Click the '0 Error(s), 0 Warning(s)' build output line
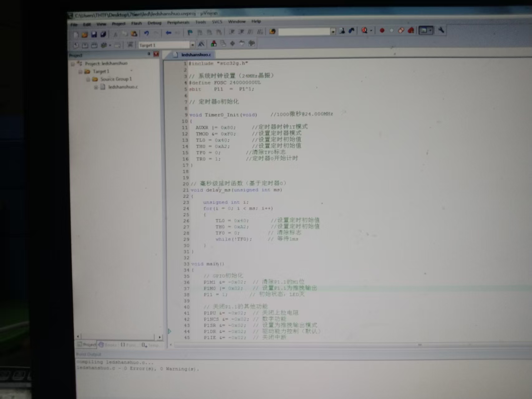The image size is (532, 399). 138,368
